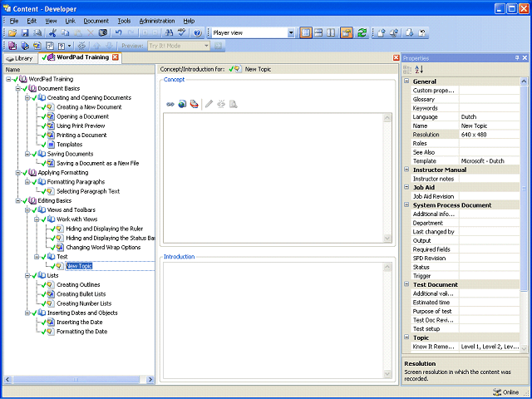Click the Online status icon in status bar

pos(497,392)
